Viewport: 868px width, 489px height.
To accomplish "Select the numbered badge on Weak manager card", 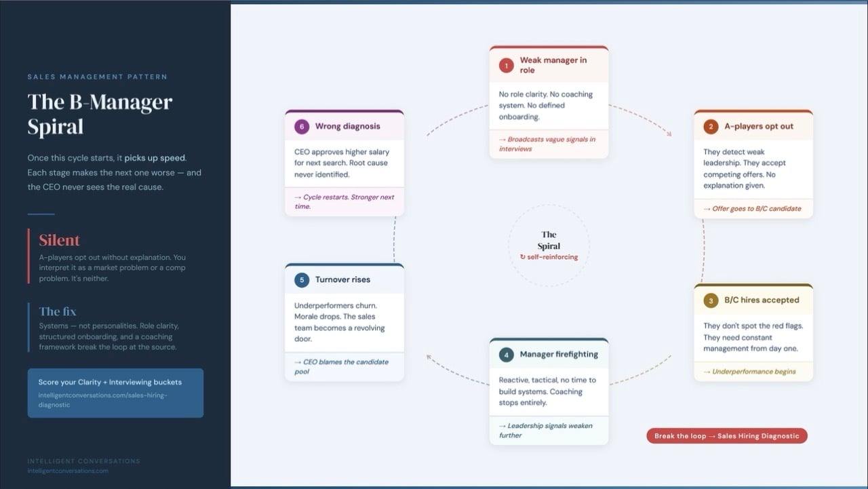I will [x=506, y=64].
